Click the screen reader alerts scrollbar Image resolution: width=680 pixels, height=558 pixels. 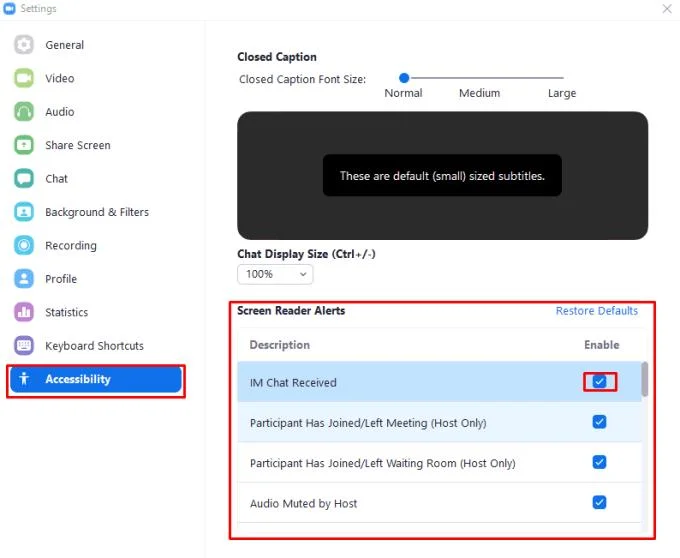[x=645, y=379]
